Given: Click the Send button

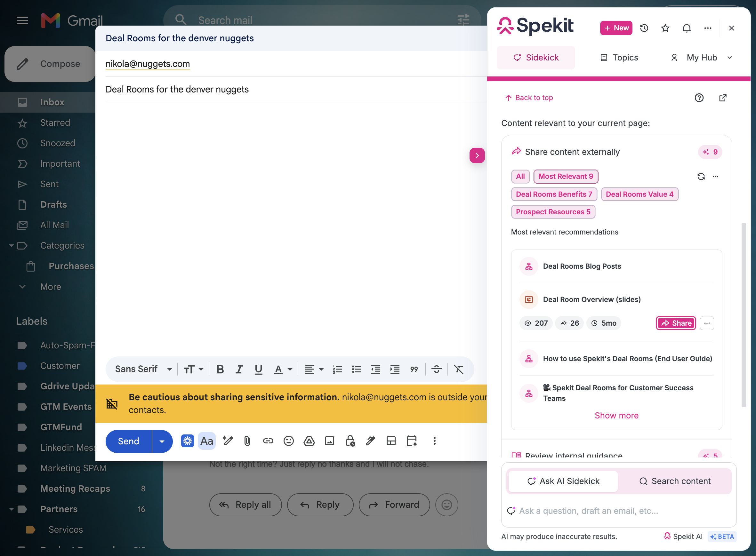Looking at the screenshot, I should 128,441.
